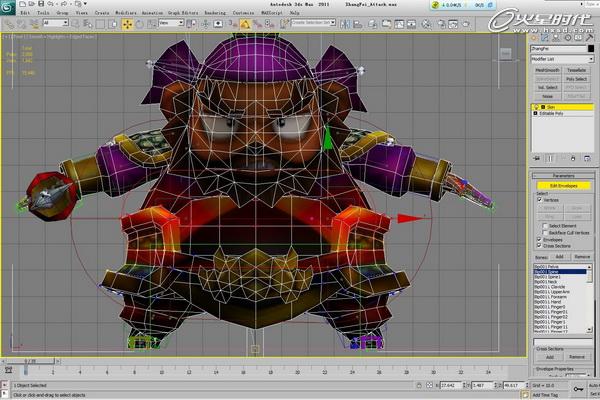Viewport: 600px width, 400px height.
Task: Click the Save file floppy icon
Action: click(41, 4)
